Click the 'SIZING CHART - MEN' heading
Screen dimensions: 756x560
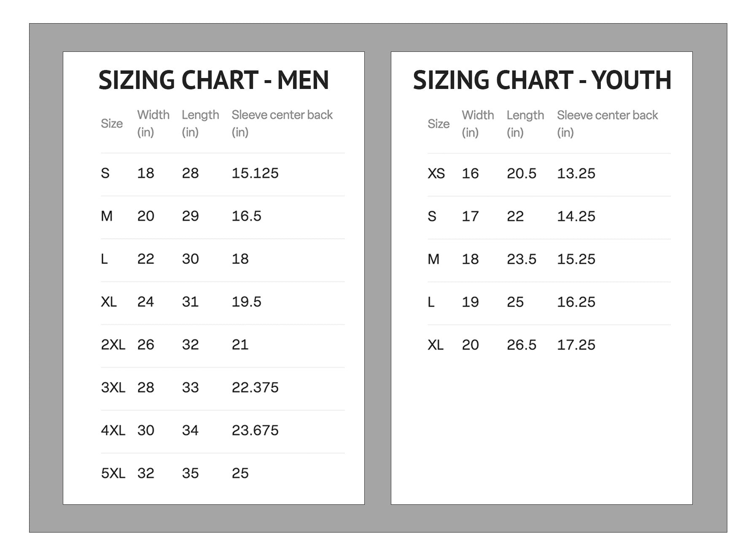(213, 80)
